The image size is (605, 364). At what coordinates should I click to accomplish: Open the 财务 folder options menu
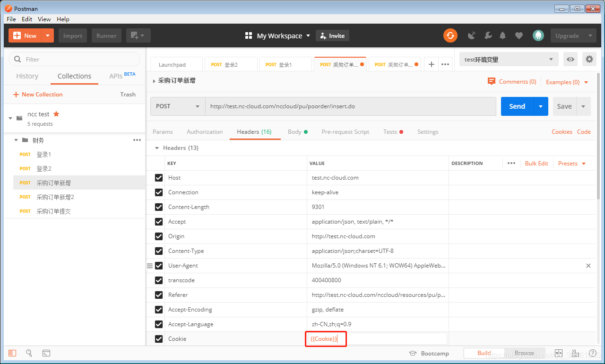pyautogui.click(x=137, y=140)
